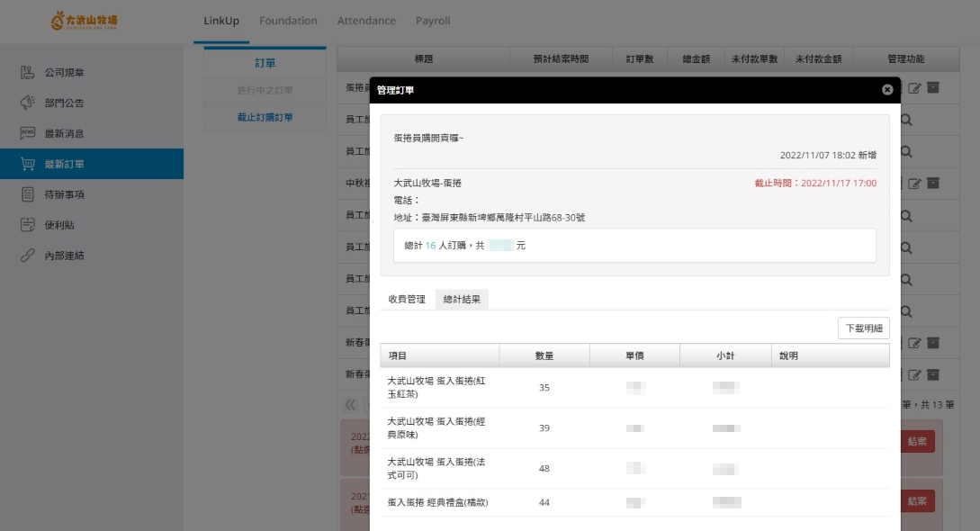The height and width of the screenshot is (531, 980).
Task: Click edit icon in the 蛋捲 order row
Action: (x=914, y=88)
